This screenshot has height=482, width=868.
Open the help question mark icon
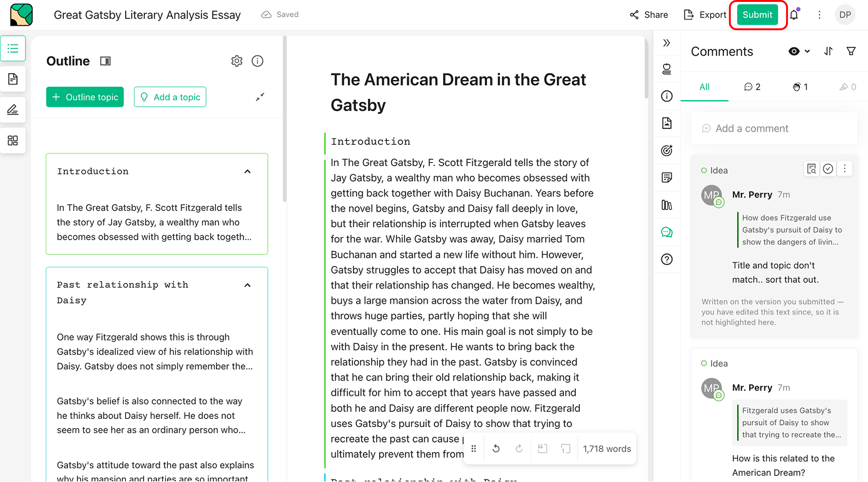[666, 259]
